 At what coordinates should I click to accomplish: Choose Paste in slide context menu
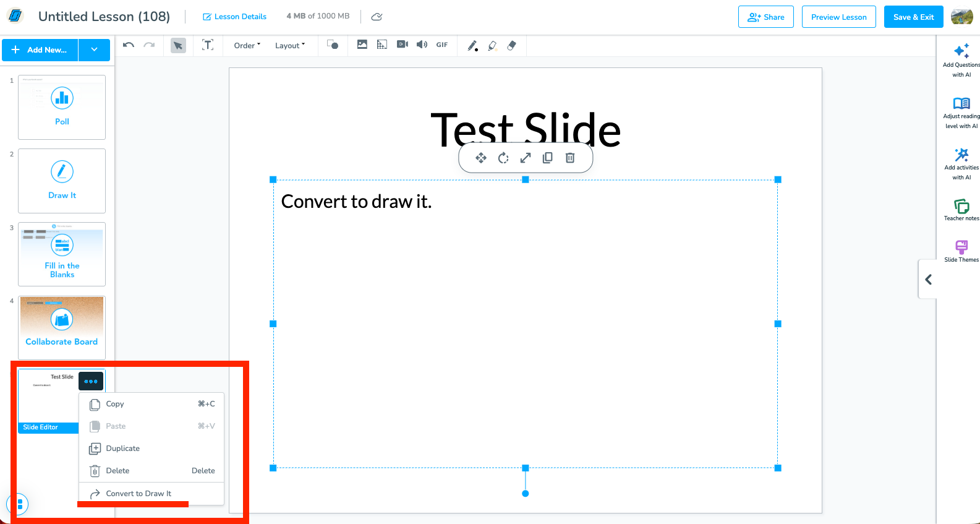pyautogui.click(x=152, y=426)
